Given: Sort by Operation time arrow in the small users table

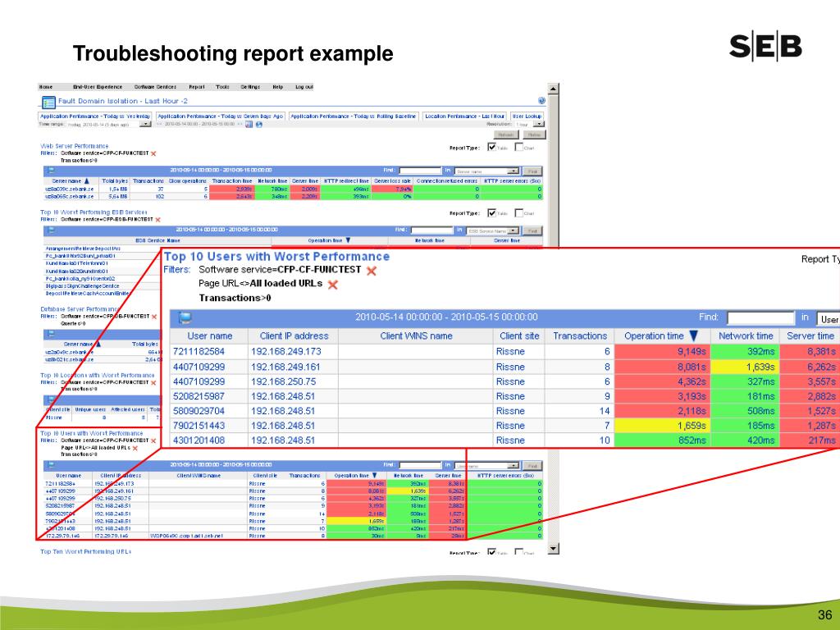Looking at the screenshot, I should (x=374, y=476).
